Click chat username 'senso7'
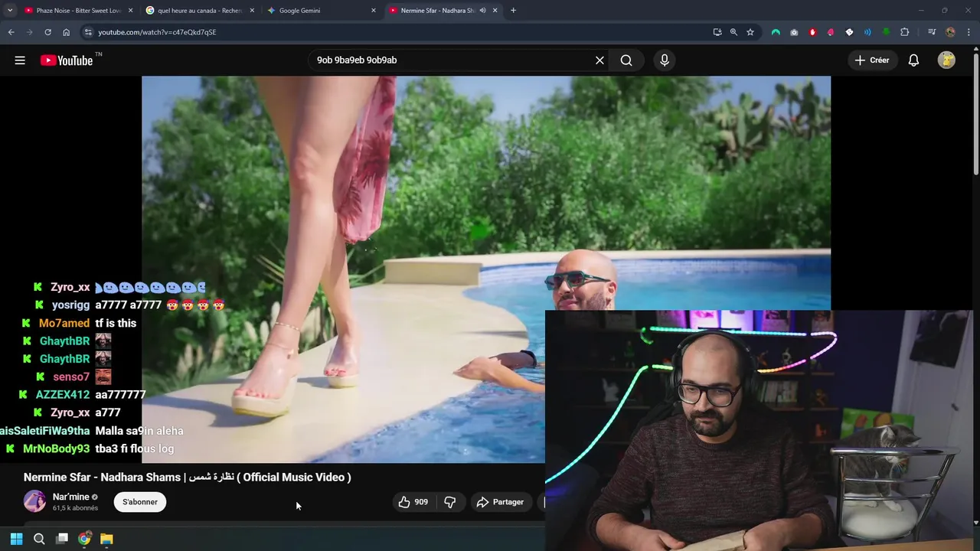 71,377
